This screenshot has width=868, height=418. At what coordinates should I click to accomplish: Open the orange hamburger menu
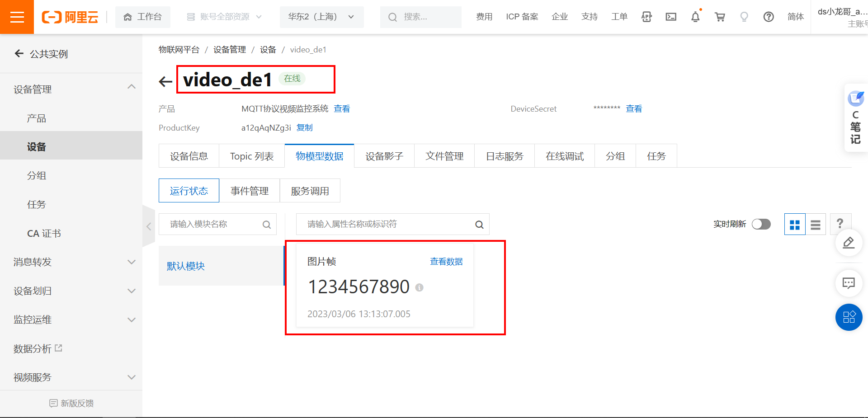pyautogui.click(x=17, y=17)
